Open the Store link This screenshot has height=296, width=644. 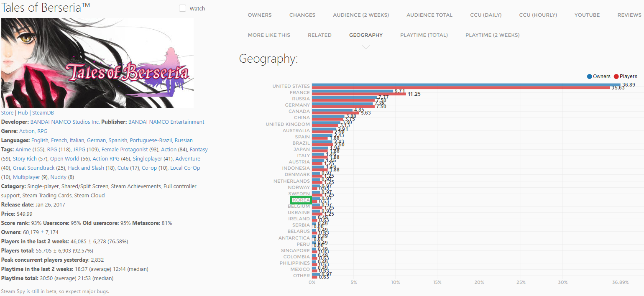(x=8, y=113)
